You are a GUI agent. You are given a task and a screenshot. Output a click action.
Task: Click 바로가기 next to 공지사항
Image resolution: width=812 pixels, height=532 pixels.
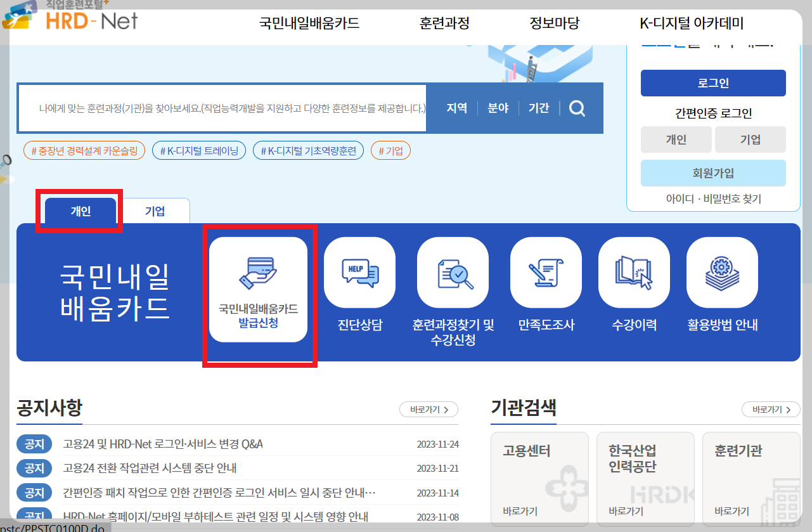click(x=429, y=410)
